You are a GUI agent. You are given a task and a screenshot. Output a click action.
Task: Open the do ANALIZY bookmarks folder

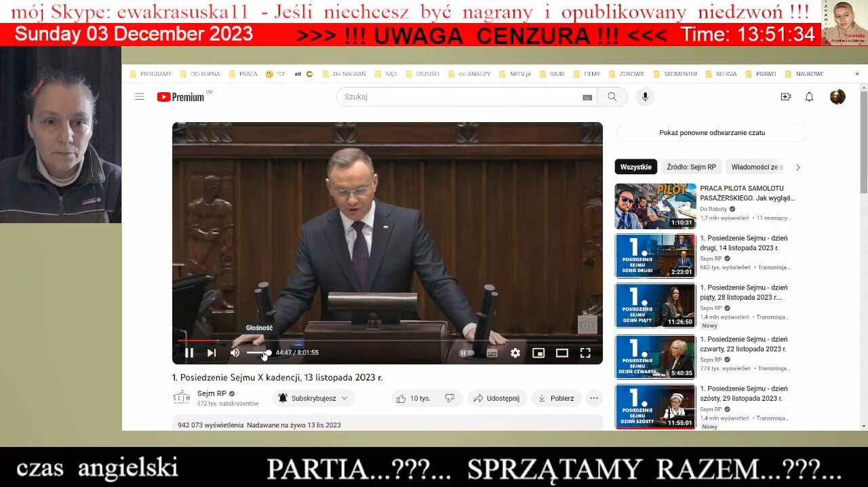469,74
